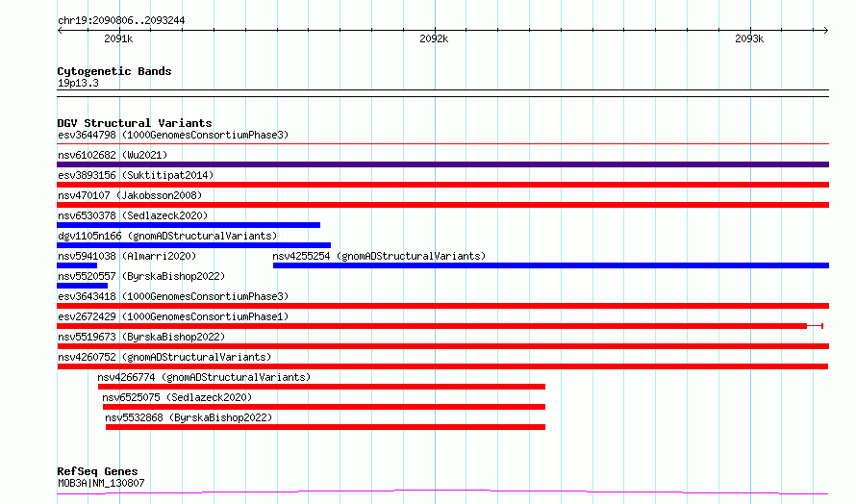
Task: Click the long blue nsv4255254 bar
Action: [x=551, y=265]
